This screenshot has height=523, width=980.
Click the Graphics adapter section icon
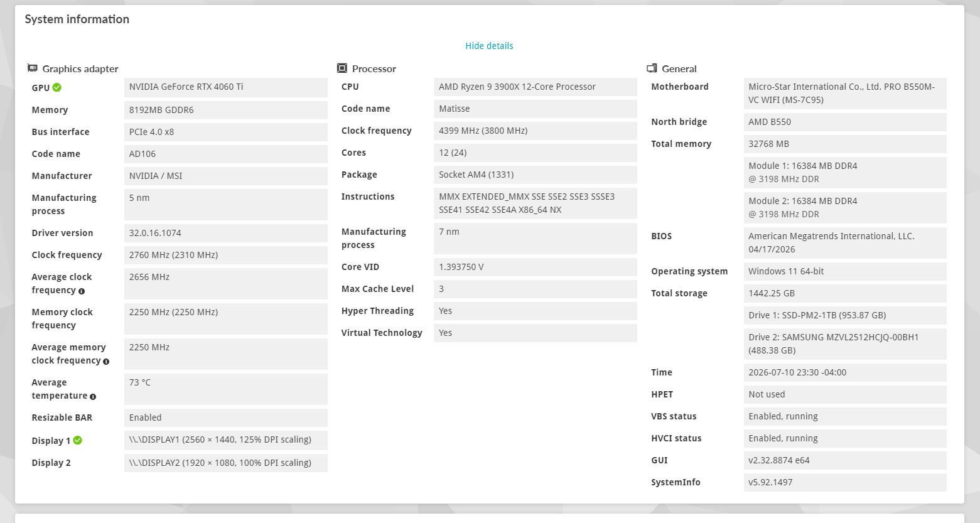33,68
